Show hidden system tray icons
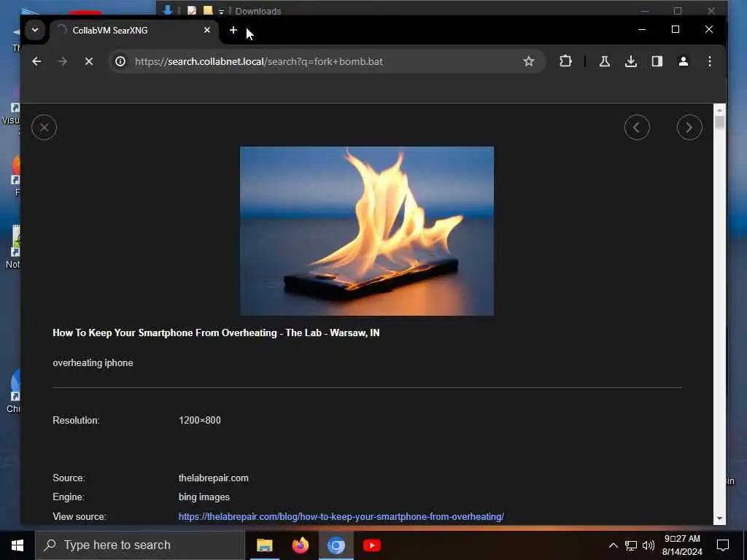This screenshot has height=560, width=747. click(613, 545)
